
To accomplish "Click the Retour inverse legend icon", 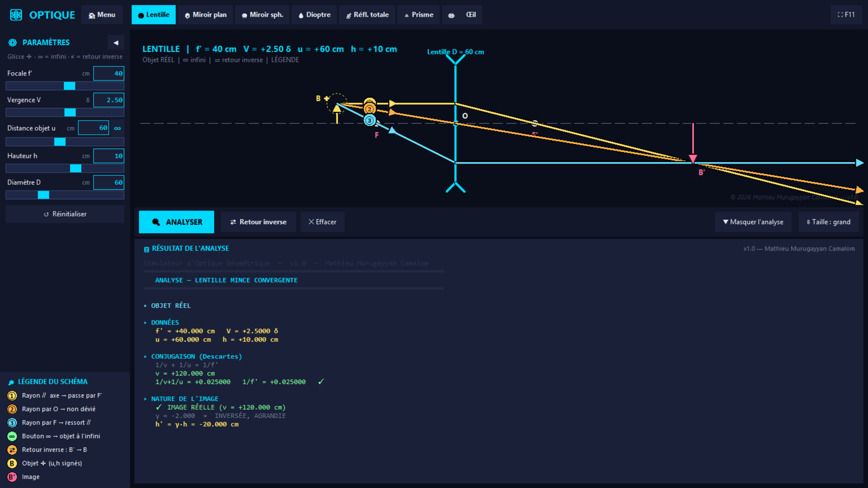I will pyautogui.click(x=12, y=450).
